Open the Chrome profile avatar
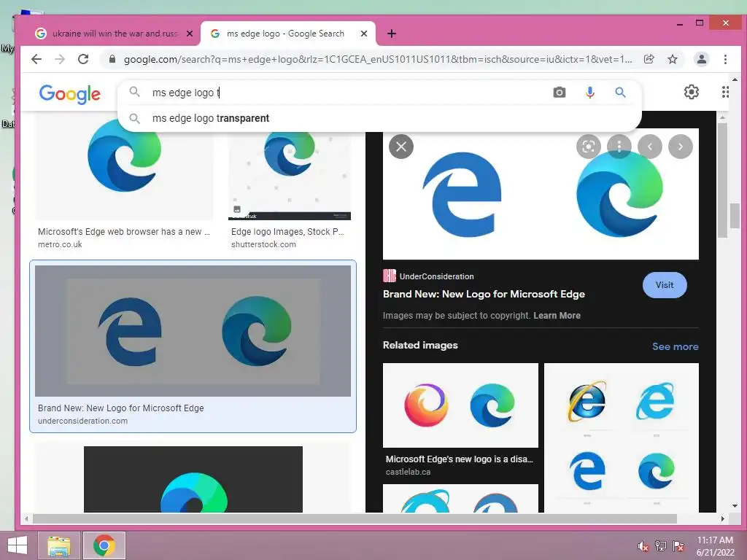 click(701, 59)
